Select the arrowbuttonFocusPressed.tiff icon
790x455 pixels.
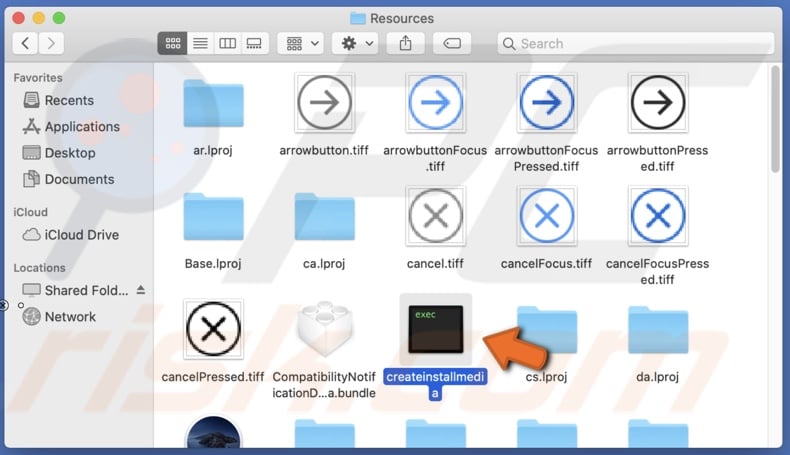coord(547,103)
